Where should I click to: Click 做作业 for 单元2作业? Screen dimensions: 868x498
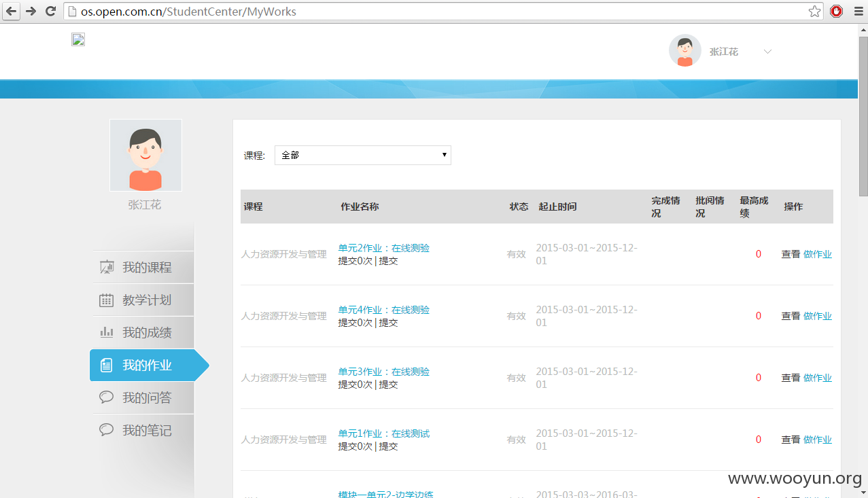click(818, 254)
